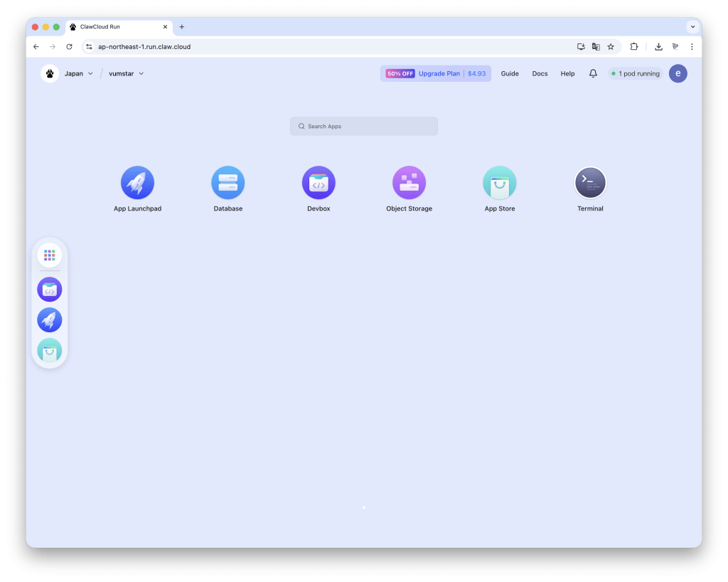The height and width of the screenshot is (582, 728).
Task: Click the notification bell icon
Action: [x=593, y=73]
